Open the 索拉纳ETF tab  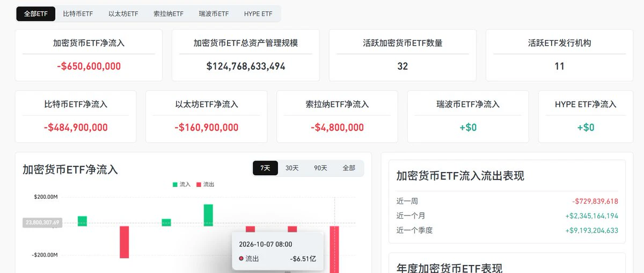click(168, 14)
